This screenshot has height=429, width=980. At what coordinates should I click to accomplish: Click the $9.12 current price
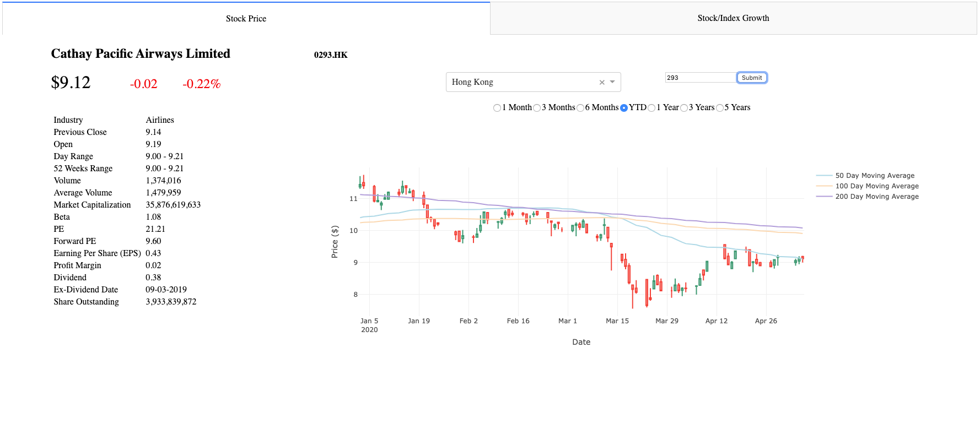click(71, 83)
